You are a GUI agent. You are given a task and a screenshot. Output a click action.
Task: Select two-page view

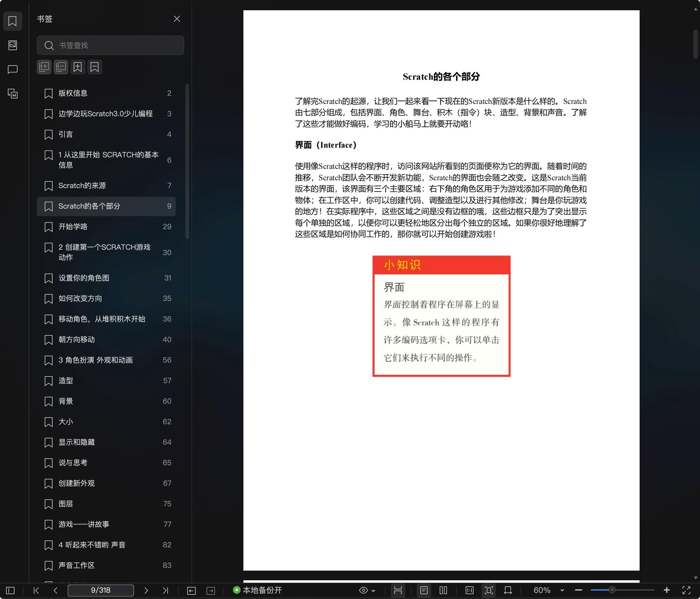point(443,590)
